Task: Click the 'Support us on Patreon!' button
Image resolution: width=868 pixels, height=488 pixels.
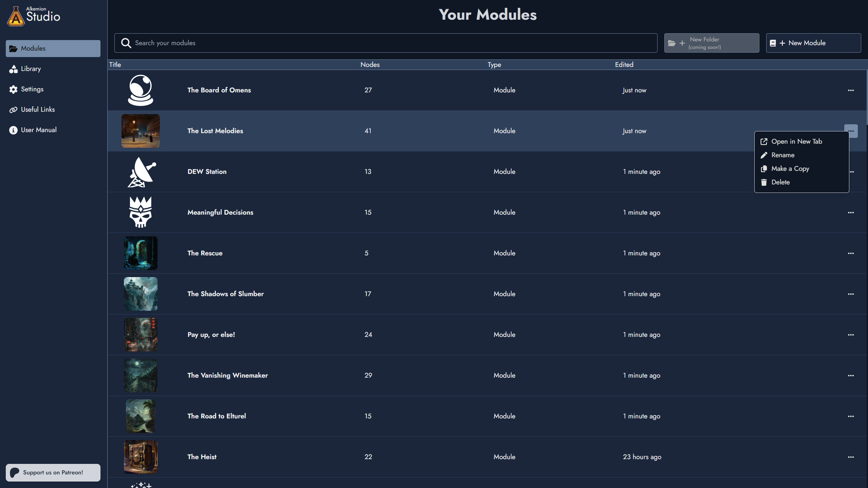Action: pos(53,472)
